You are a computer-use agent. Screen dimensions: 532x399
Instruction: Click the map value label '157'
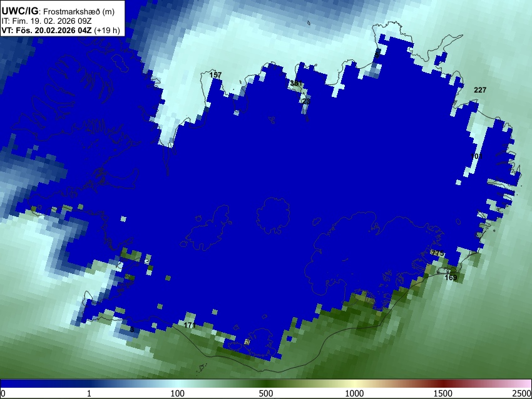click(215, 75)
